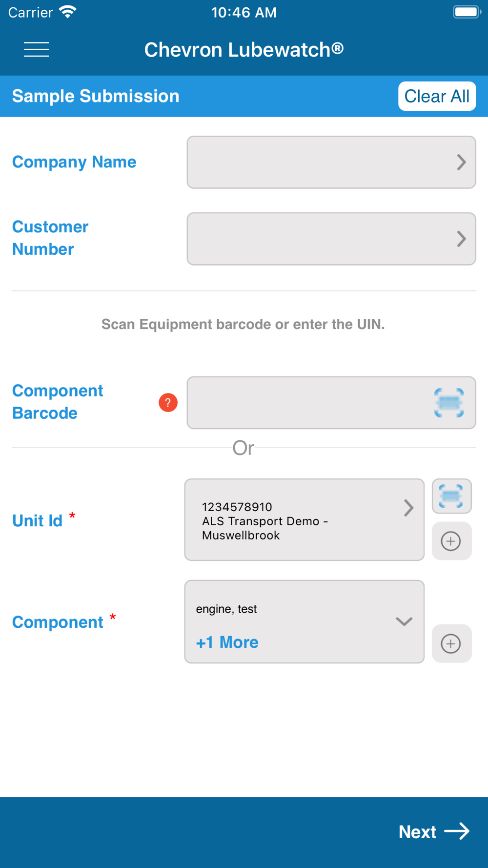Viewport: 488px width, 868px height.
Task: Tap the Next arrow icon
Action: [x=457, y=831]
